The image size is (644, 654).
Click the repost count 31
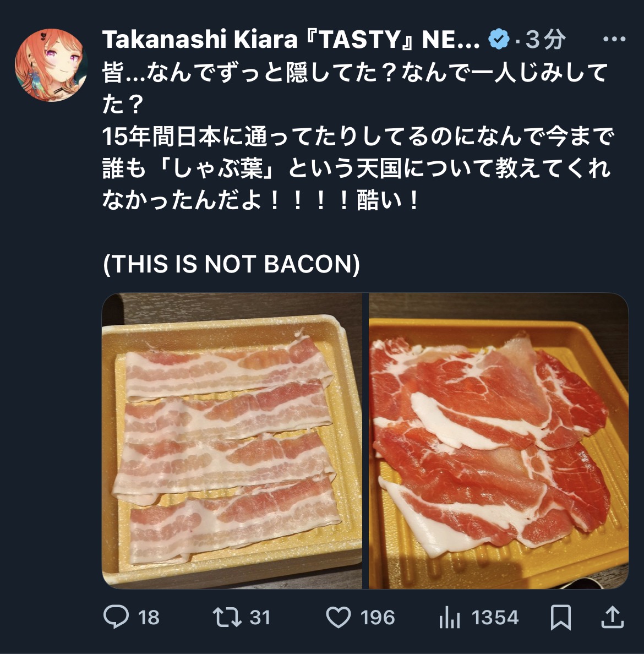260,618
